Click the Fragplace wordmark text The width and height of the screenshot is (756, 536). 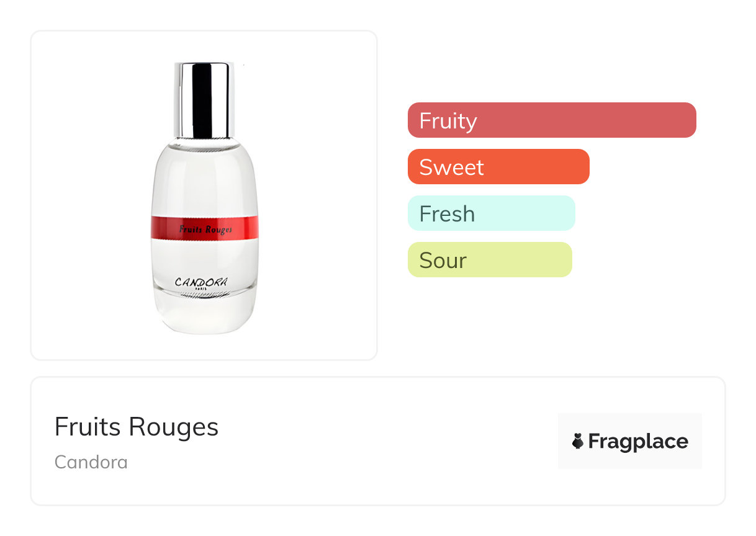(638, 442)
